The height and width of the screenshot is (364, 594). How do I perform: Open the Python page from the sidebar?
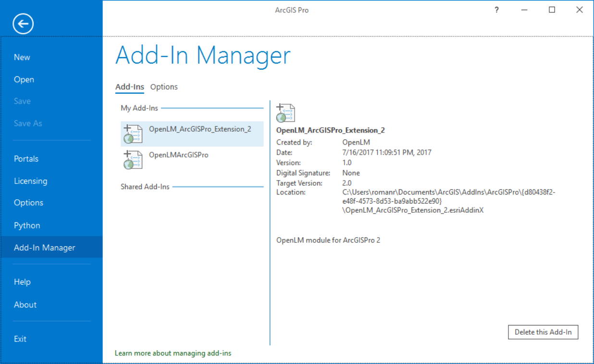point(27,225)
